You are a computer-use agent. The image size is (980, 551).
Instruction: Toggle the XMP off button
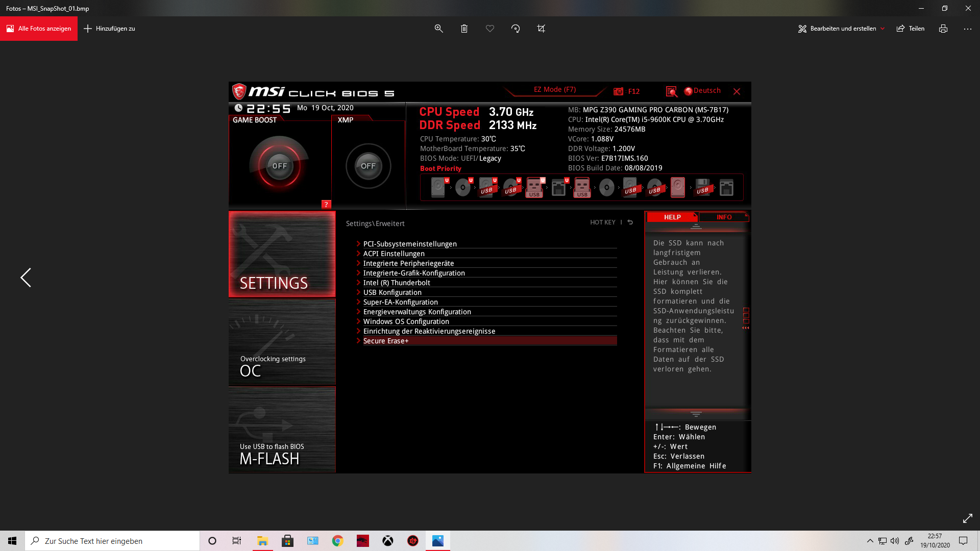(368, 166)
